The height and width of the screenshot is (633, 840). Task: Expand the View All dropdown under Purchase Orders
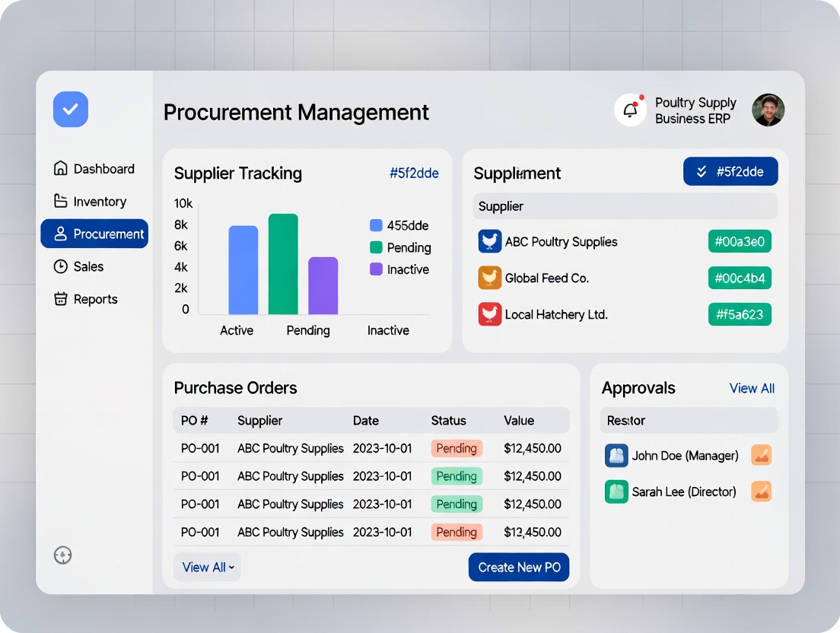208,568
